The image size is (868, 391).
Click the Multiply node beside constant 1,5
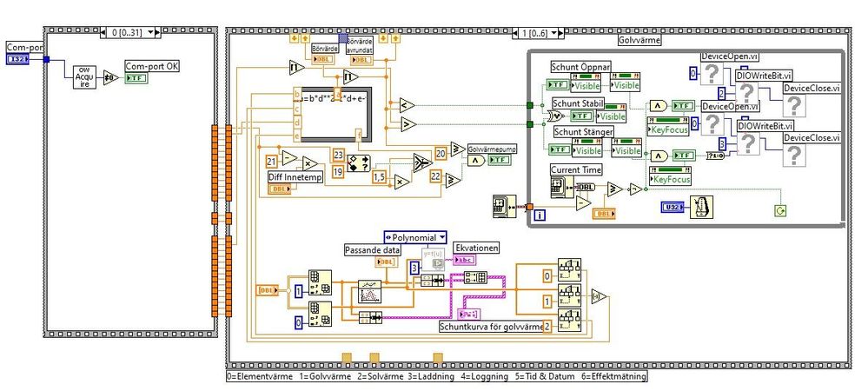402,182
